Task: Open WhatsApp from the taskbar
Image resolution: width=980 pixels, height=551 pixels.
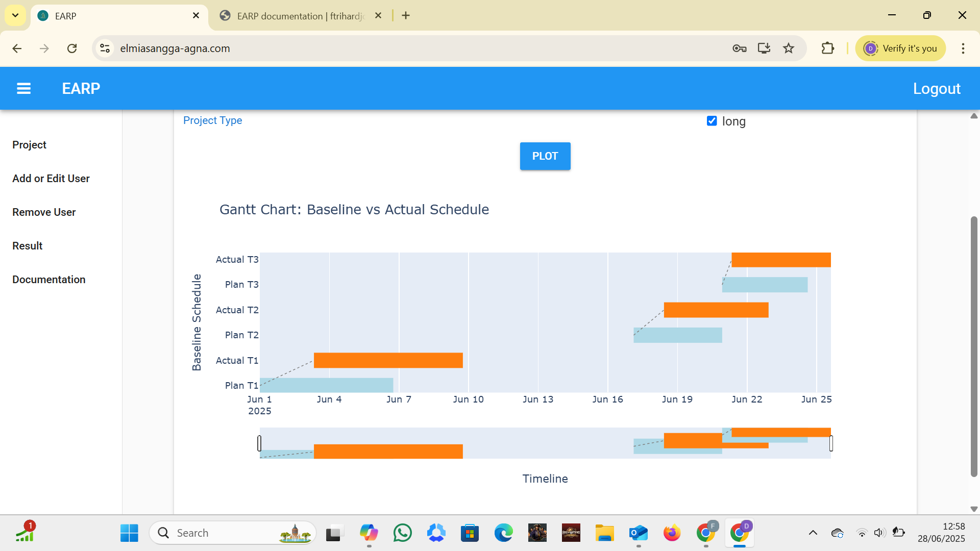Action: [402, 533]
